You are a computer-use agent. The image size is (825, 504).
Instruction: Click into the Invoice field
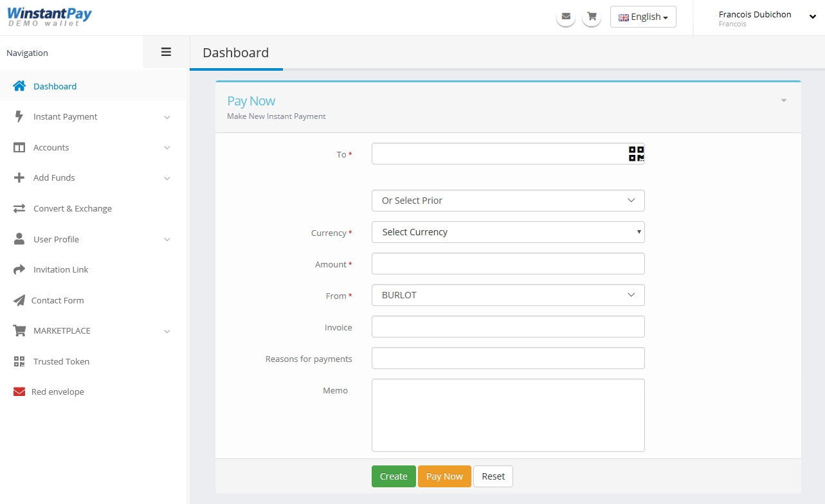point(508,327)
